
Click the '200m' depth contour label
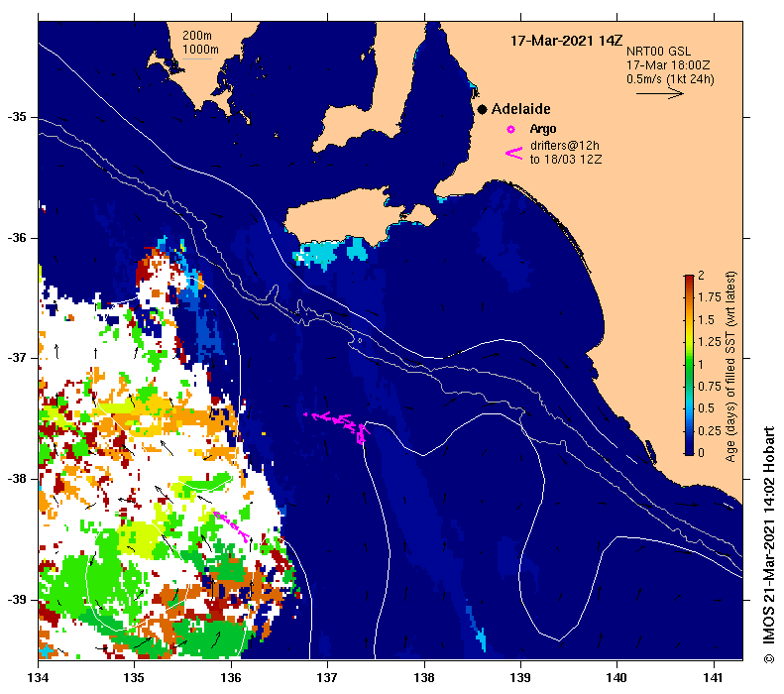[197, 36]
